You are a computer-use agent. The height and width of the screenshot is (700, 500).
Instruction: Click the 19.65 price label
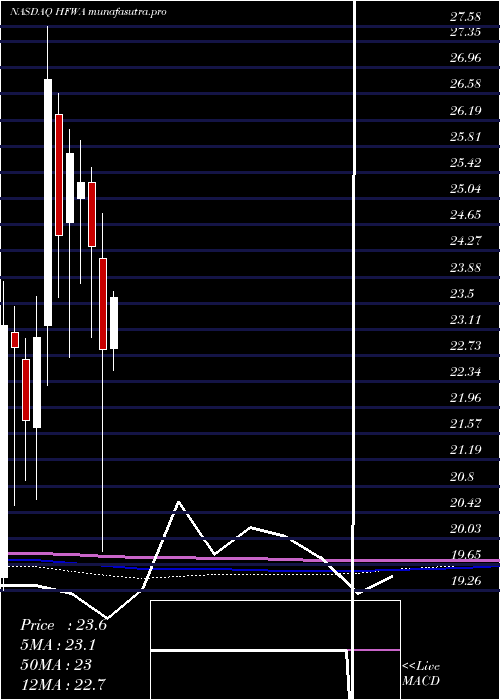[465, 554]
